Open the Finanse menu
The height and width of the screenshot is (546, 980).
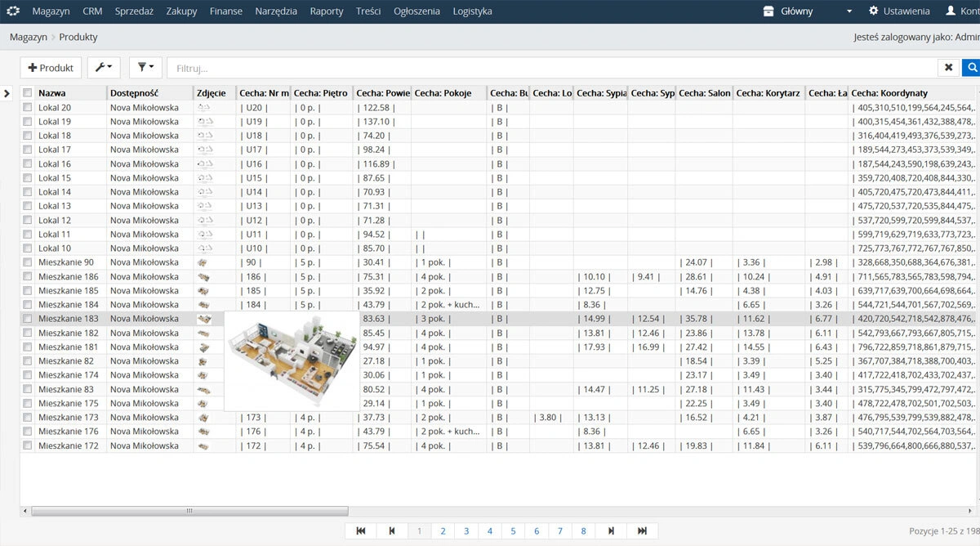tap(225, 11)
